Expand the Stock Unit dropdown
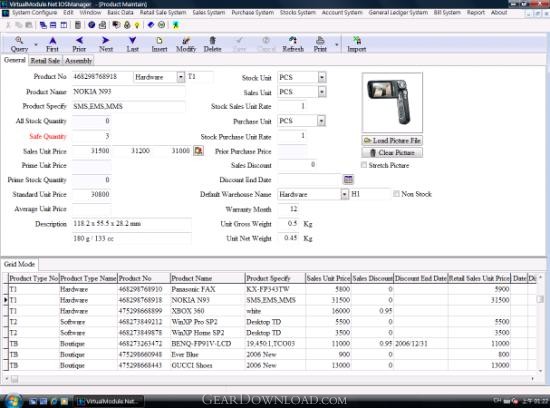Screen dimensions: 550x408 coord(322,77)
